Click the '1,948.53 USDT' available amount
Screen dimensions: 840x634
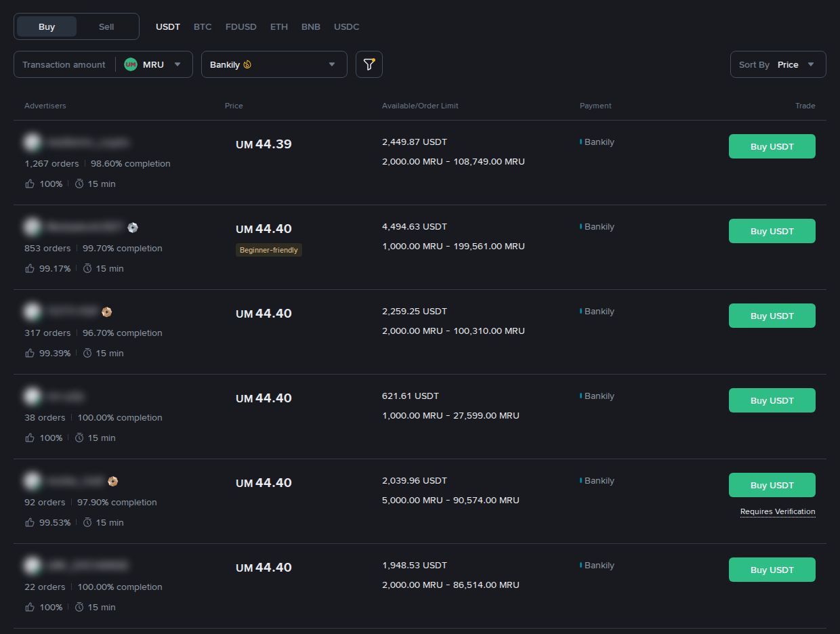click(415, 565)
